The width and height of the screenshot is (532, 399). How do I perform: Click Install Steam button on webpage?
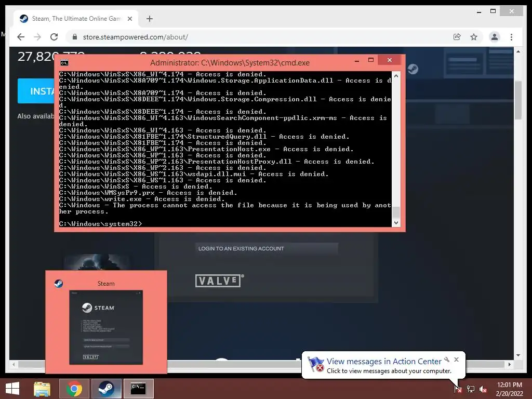tap(37, 91)
